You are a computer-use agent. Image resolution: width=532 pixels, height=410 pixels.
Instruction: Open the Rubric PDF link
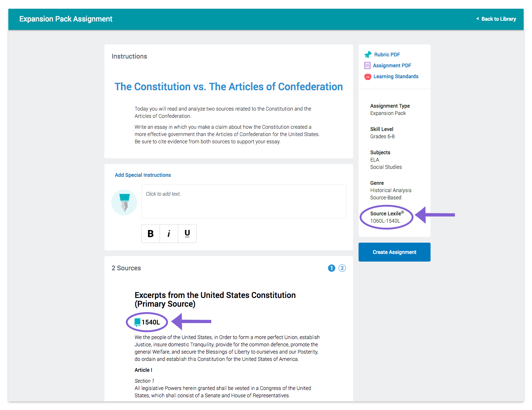pos(387,55)
